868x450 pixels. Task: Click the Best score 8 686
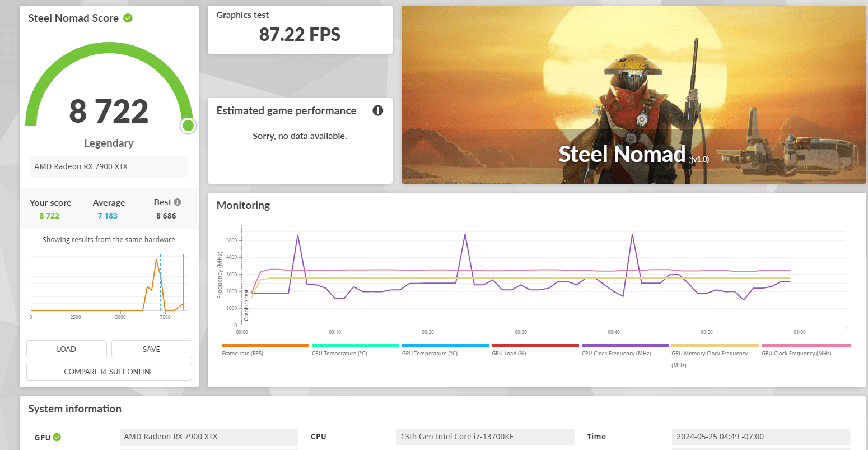coord(166,216)
